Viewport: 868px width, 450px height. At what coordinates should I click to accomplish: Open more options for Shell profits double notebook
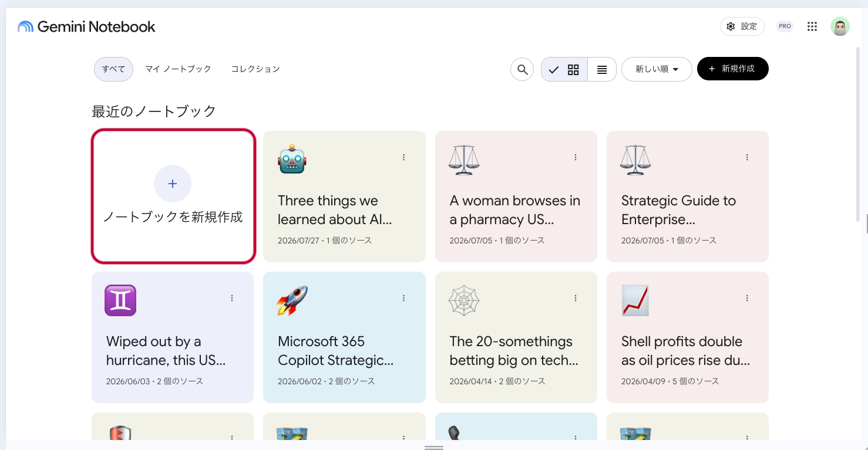747,298
